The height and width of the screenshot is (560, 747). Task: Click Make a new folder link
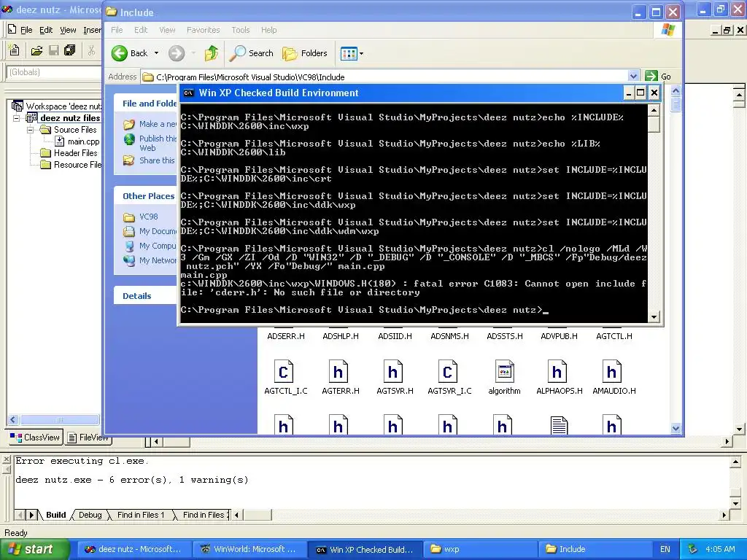[158, 124]
